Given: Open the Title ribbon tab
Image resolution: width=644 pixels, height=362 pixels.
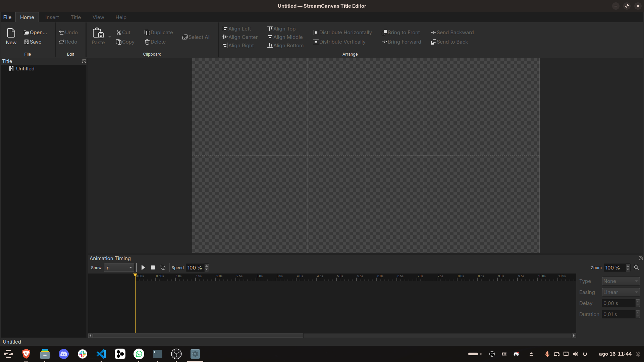Looking at the screenshot, I should (x=76, y=17).
